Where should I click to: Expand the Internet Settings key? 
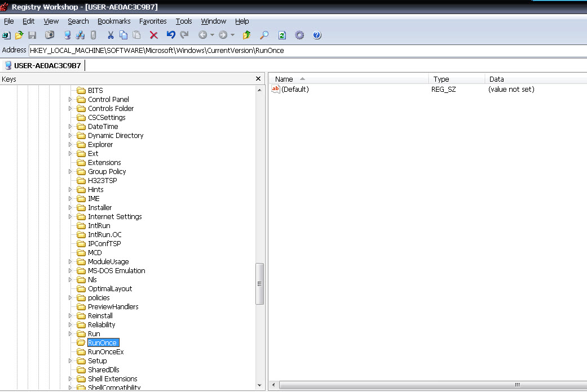click(70, 217)
